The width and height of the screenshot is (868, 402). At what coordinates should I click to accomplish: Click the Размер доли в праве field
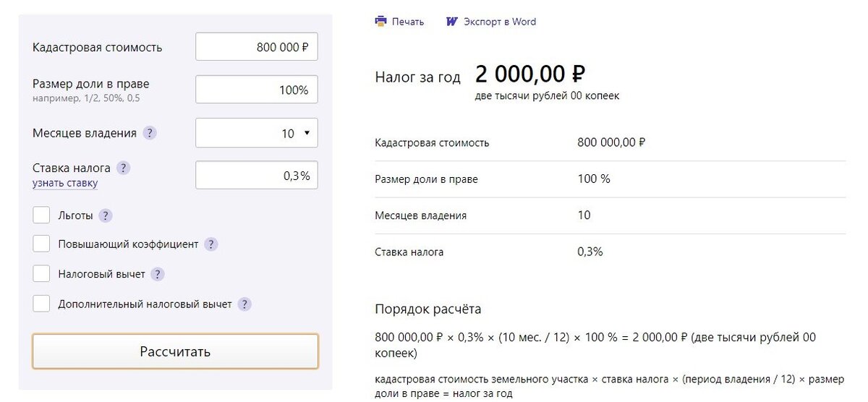point(257,90)
